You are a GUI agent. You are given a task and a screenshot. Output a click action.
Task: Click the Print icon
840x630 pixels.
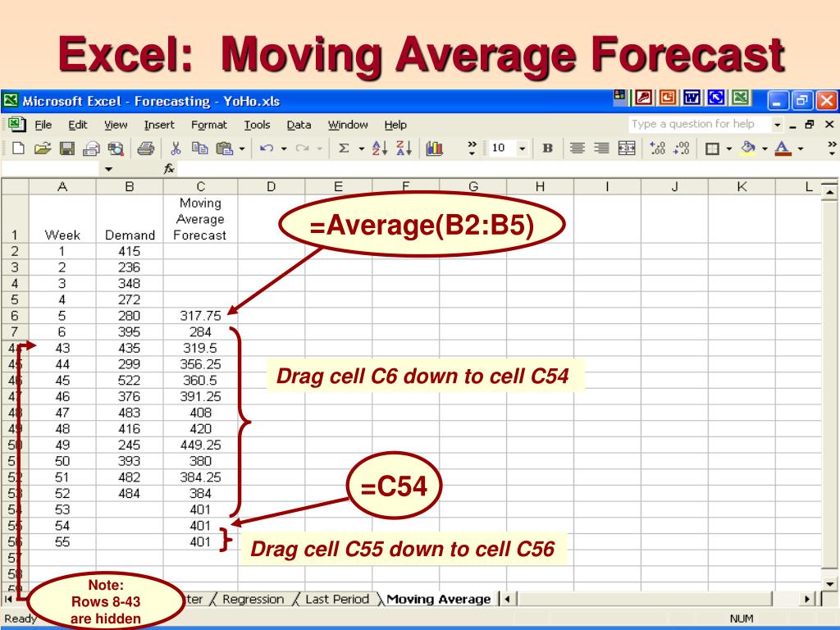tap(145, 148)
